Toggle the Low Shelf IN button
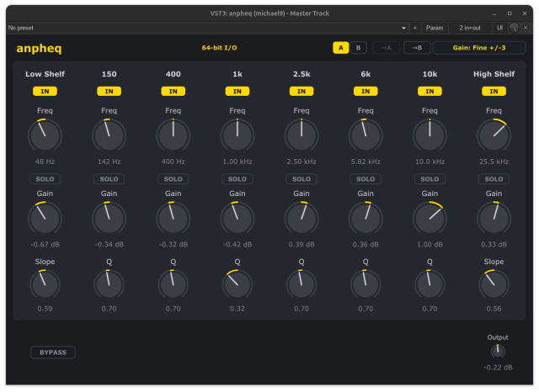The image size is (539, 392). point(45,92)
